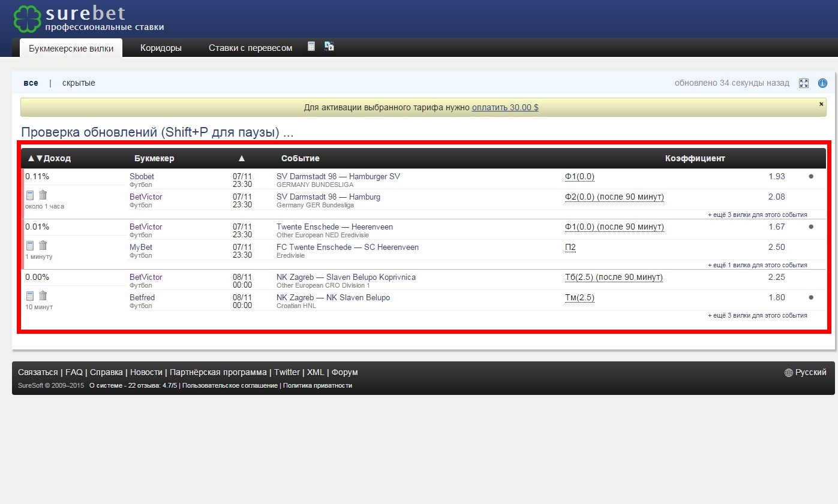838x504 pixels.
Task: Expand 3 more surebets for the Darmstadt event
Action: coord(758,215)
